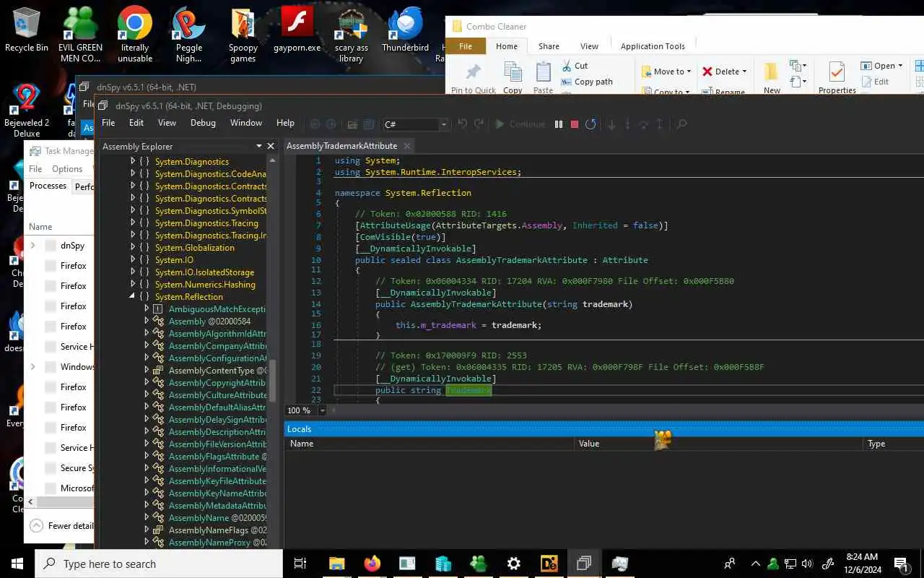
Task: Expand the System.Diagnostics namespace node
Action: (133, 161)
